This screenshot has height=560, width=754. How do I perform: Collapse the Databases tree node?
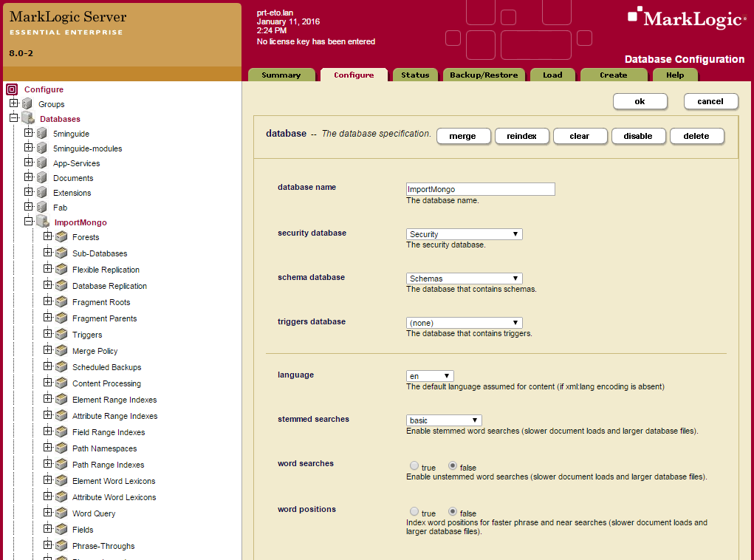click(13, 117)
